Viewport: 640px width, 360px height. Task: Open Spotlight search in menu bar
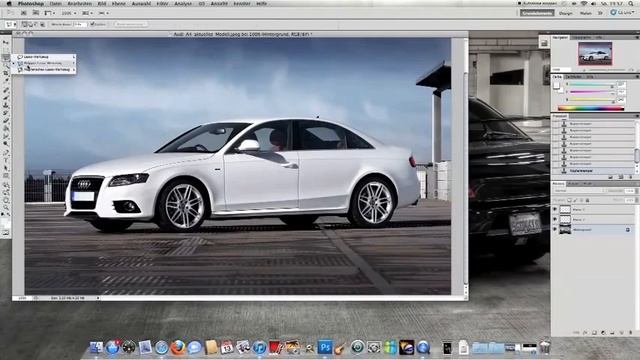pyautogui.click(x=631, y=3)
